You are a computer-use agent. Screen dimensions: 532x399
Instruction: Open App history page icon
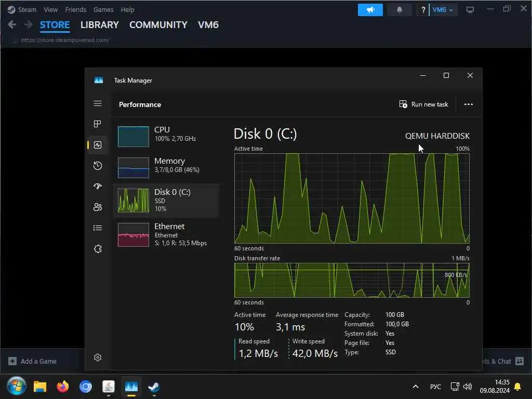coord(98,166)
